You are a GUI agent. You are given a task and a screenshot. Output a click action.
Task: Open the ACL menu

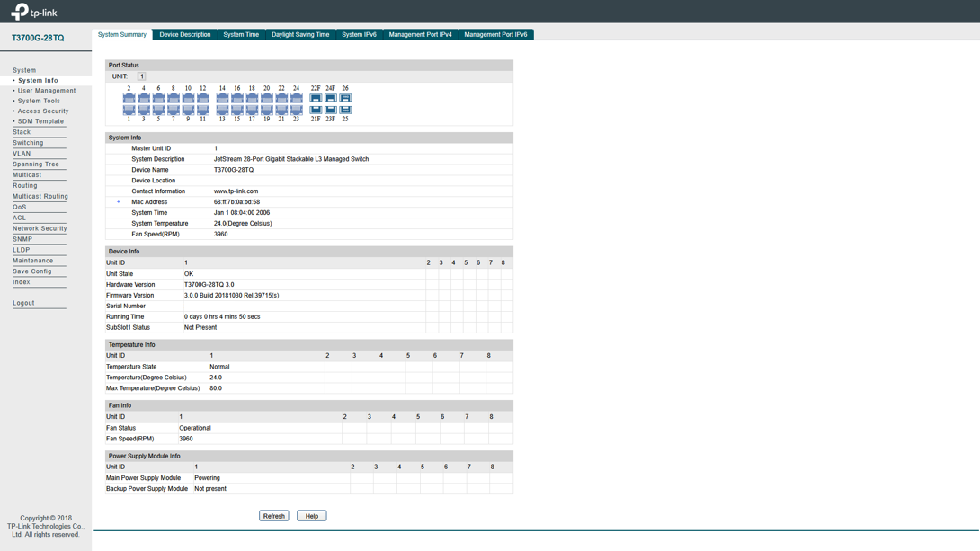pyautogui.click(x=20, y=218)
